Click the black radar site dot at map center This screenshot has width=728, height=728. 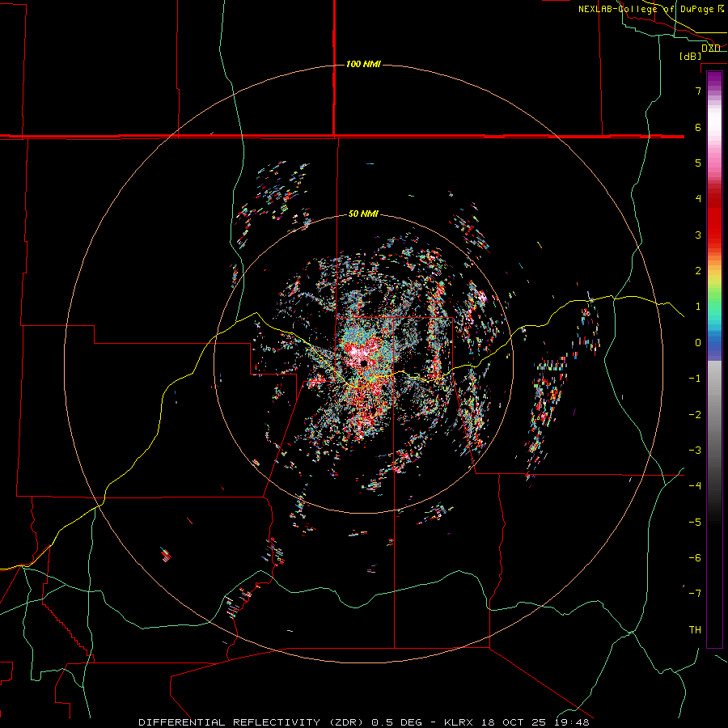click(364, 363)
